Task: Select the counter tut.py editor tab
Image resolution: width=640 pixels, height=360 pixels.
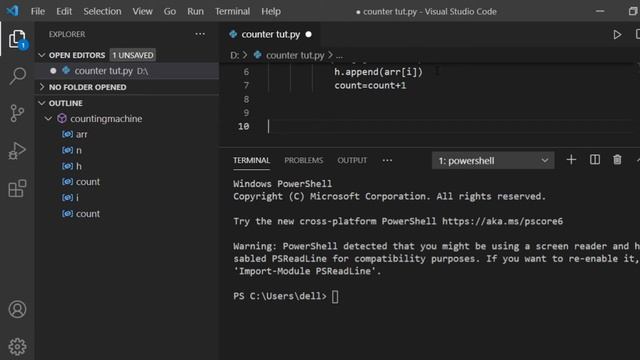Action: tap(271, 35)
